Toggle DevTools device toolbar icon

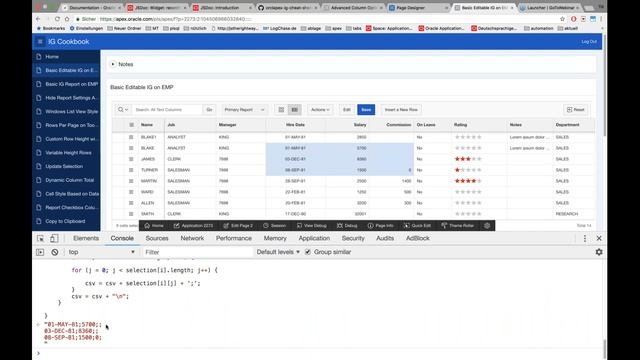tap(54, 238)
